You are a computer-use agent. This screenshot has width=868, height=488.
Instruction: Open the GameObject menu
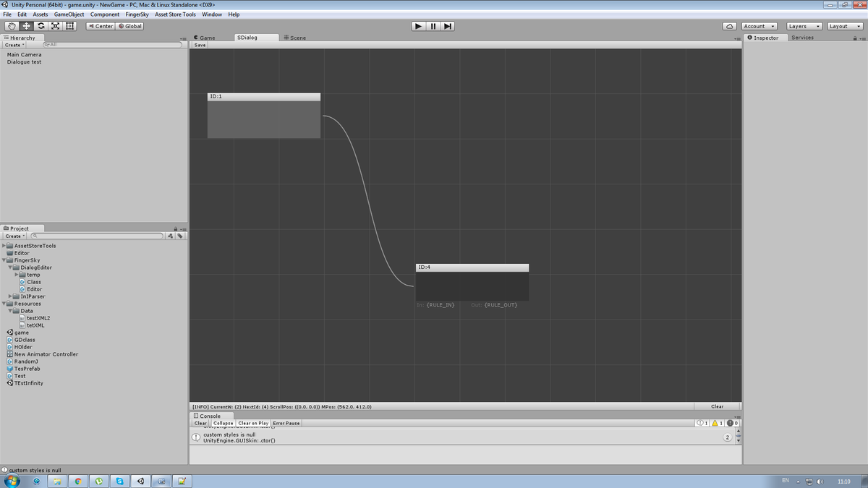pos(69,14)
